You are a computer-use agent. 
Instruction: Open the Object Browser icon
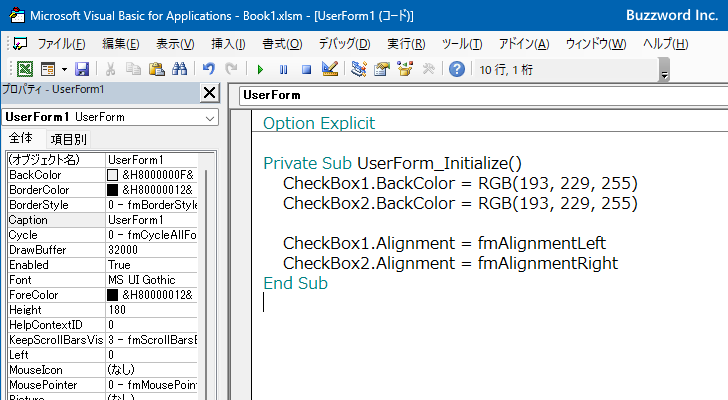pos(405,69)
